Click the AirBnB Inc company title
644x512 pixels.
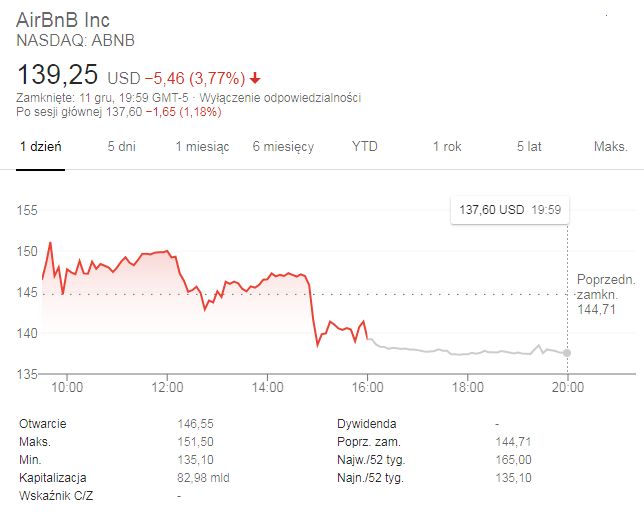pos(64,20)
